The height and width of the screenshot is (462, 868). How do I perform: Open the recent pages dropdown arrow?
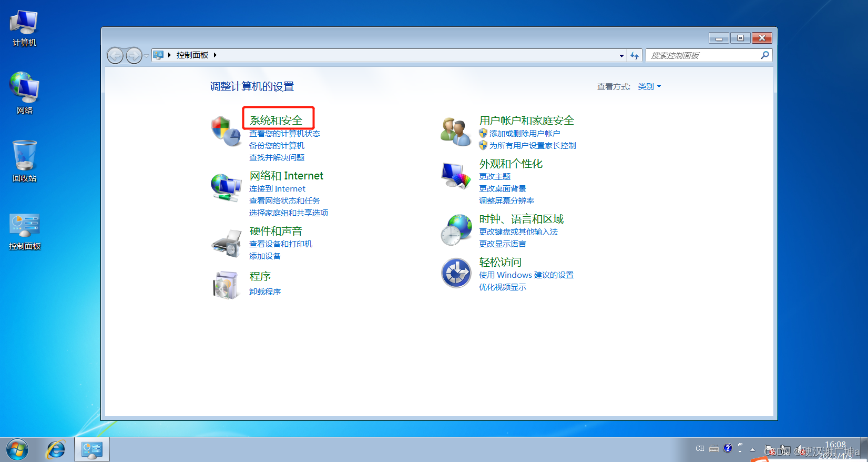[146, 55]
